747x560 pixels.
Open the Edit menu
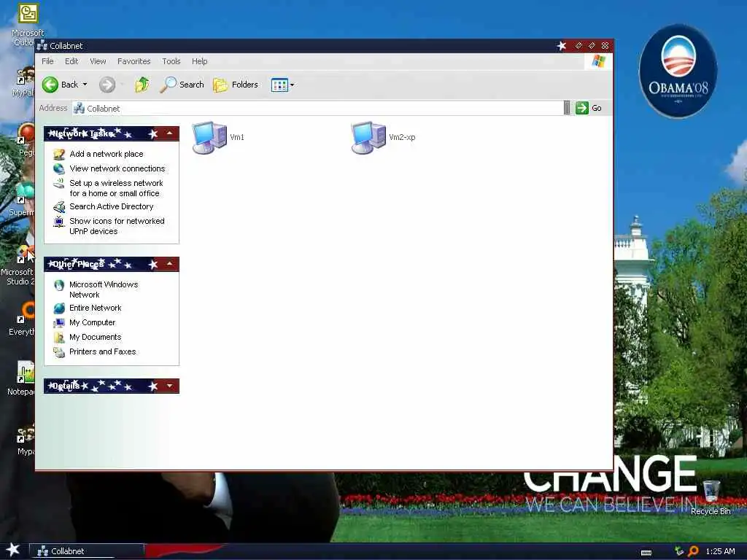click(x=71, y=61)
